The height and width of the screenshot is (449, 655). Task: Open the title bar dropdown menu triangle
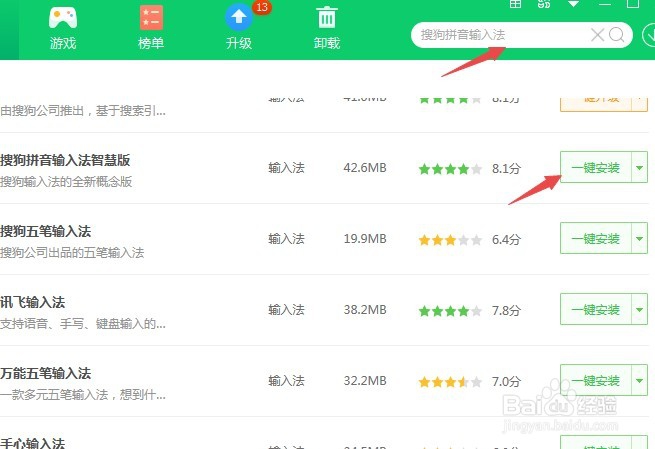point(574,4)
